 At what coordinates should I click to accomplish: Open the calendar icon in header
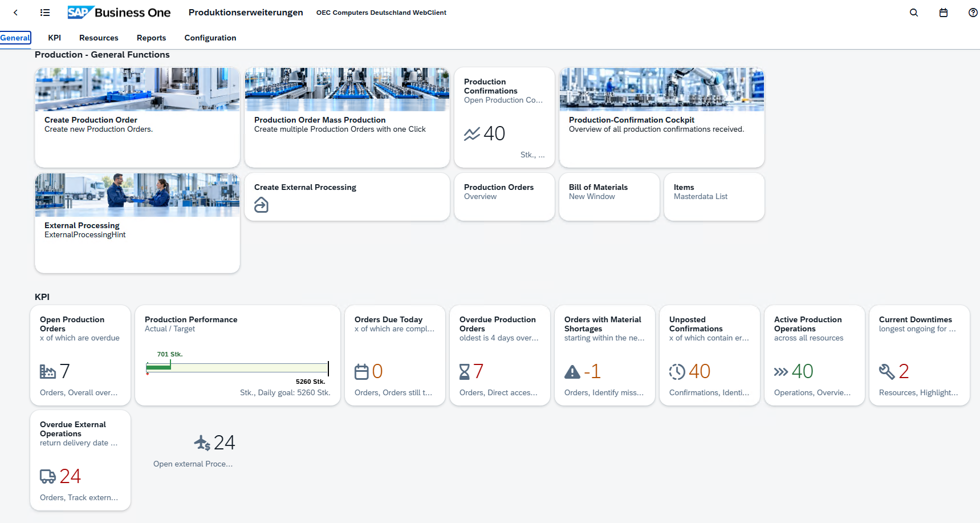point(944,13)
